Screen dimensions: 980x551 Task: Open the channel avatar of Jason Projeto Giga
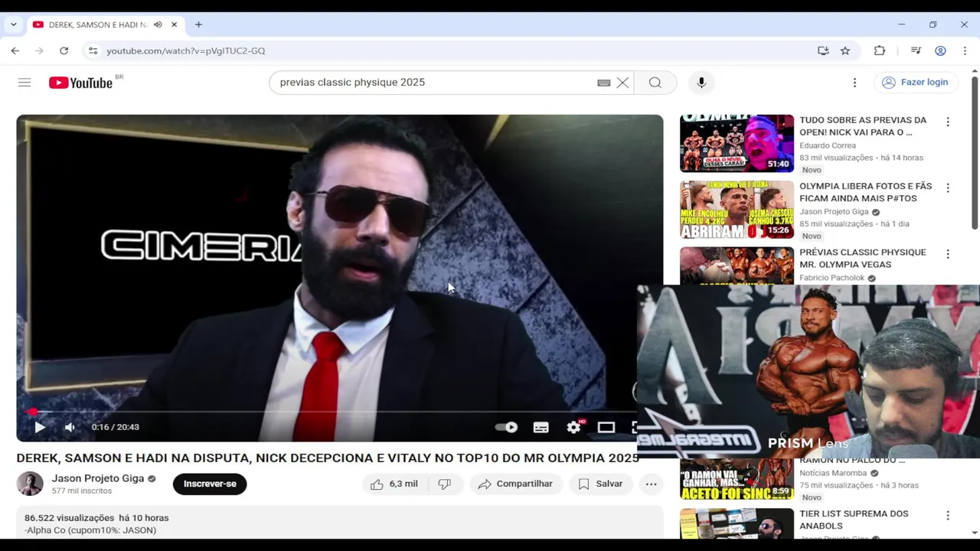click(30, 484)
